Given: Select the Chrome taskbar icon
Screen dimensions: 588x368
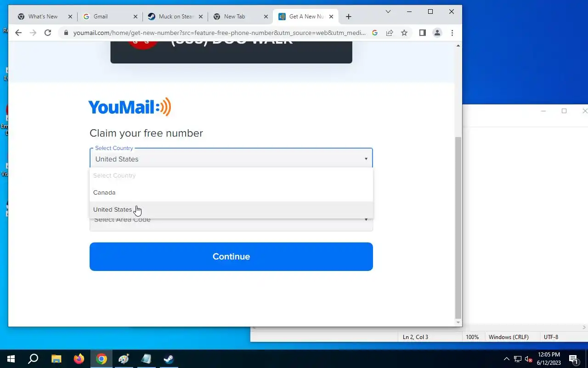Looking at the screenshot, I should point(102,359).
